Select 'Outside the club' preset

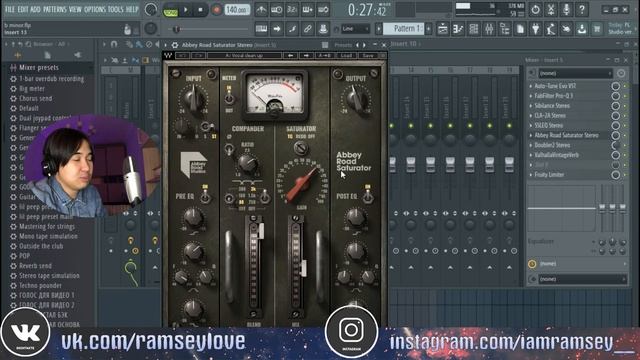pyautogui.click(x=41, y=246)
